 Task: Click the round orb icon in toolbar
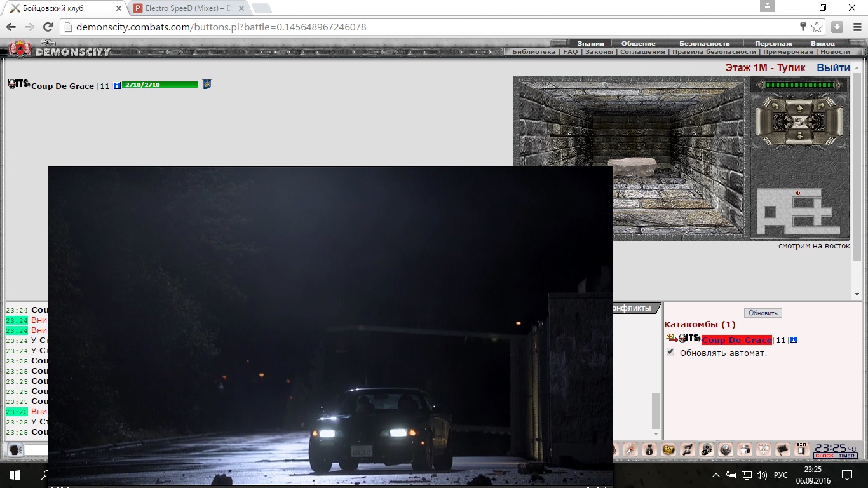point(726,449)
